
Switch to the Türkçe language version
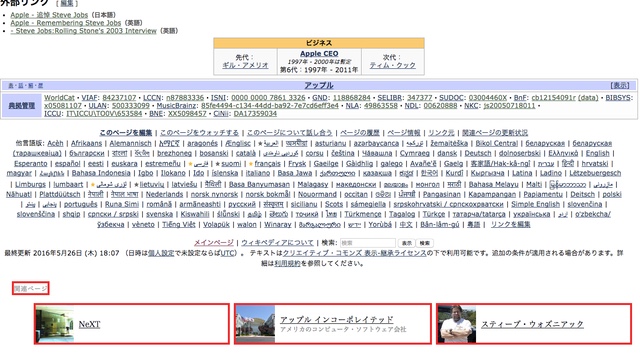[434, 214]
